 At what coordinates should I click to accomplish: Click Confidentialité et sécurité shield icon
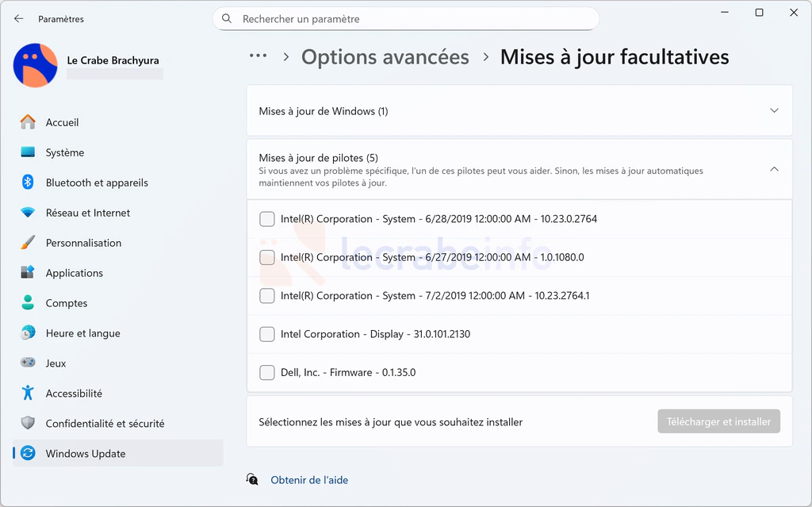coord(28,424)
